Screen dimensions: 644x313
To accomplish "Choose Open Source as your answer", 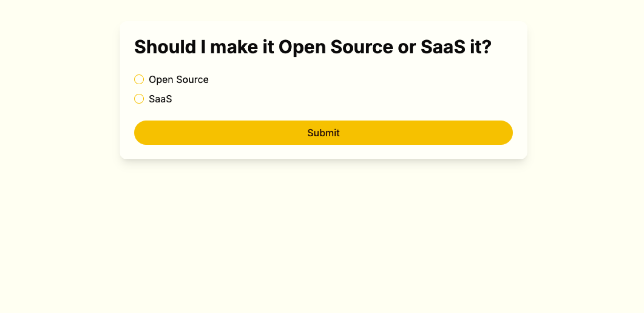I will 139,80.
